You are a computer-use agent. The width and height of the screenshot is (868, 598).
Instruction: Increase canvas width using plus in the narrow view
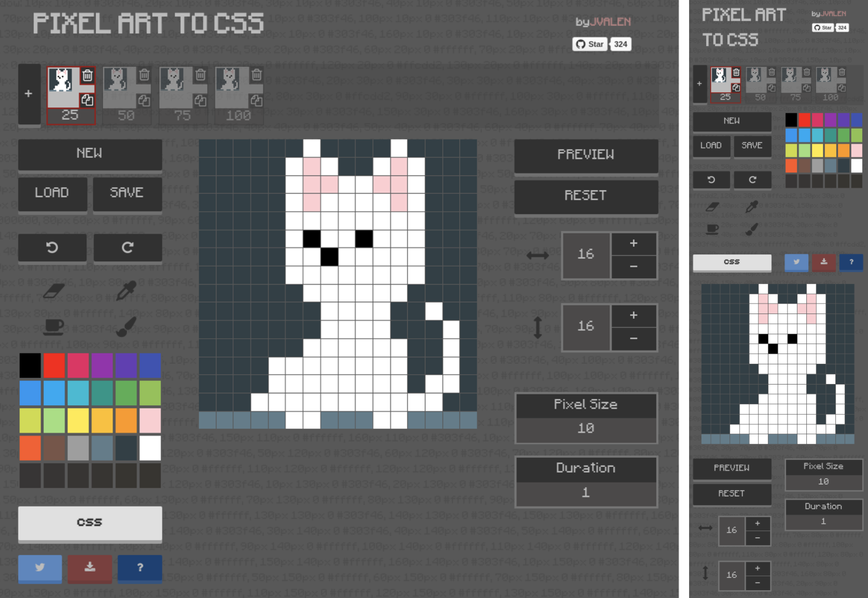[x=758, y=523]
